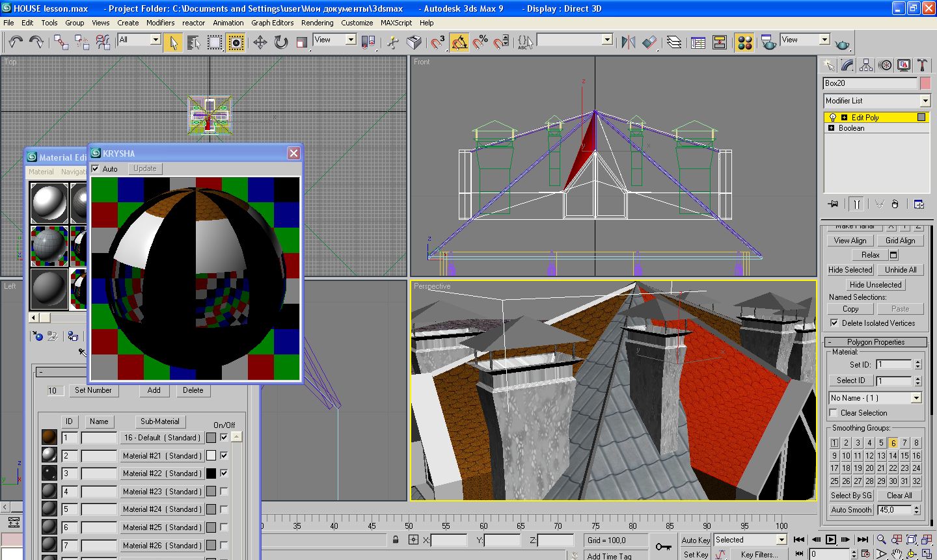Screen dimensions: 937x560
Task: Click the Redo arrow in main toolbar
Action: coord(36,42)
